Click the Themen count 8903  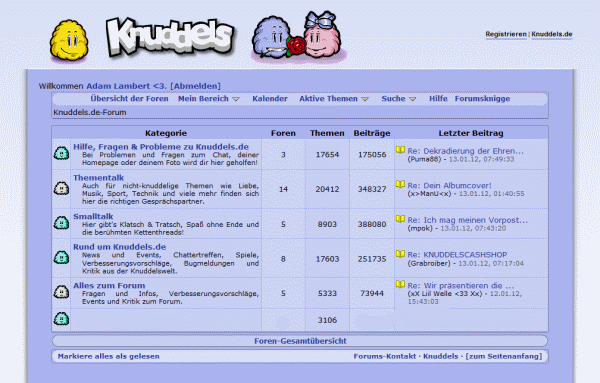pyautogui.click(x=327, y=224)
